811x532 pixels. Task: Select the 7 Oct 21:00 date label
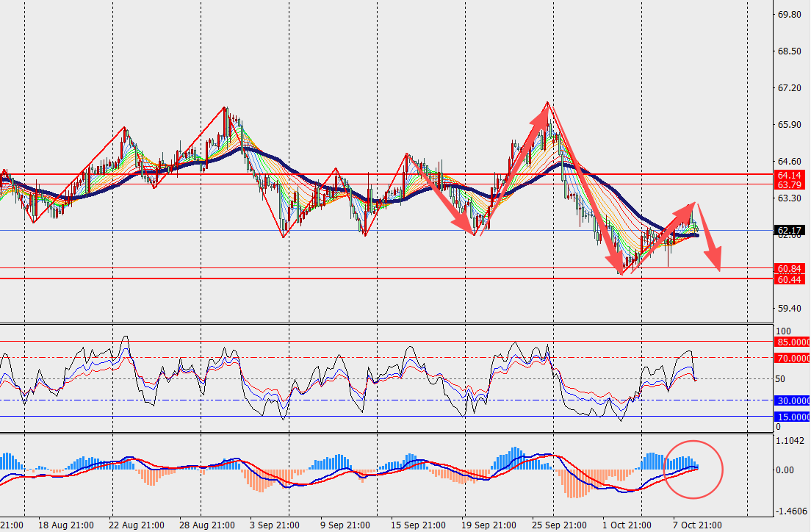pos(697,525)
